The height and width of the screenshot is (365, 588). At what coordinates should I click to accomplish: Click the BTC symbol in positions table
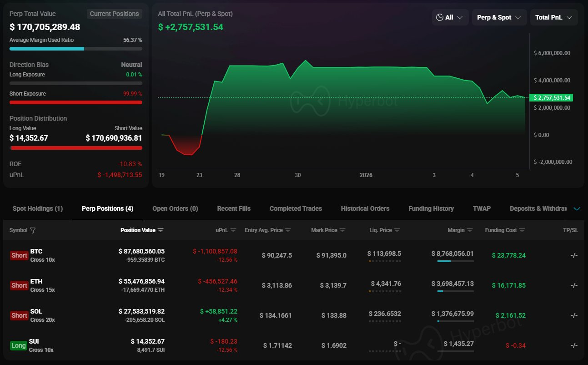[36, 251]
